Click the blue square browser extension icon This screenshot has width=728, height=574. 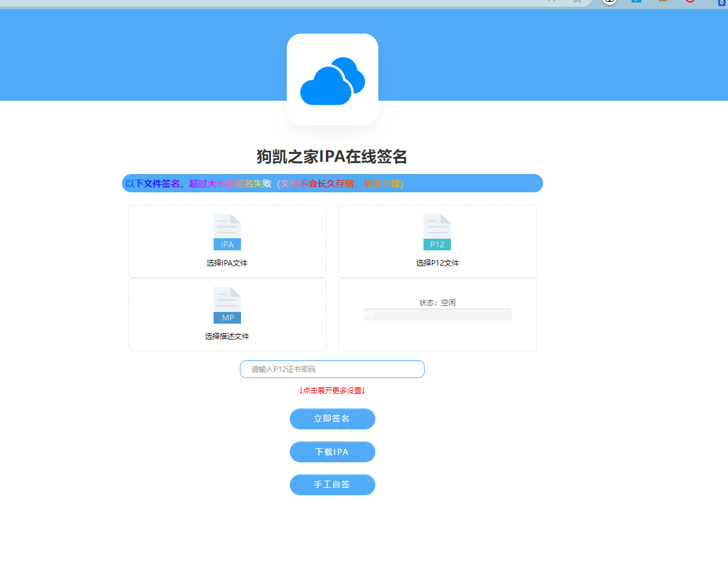point(636,1)
